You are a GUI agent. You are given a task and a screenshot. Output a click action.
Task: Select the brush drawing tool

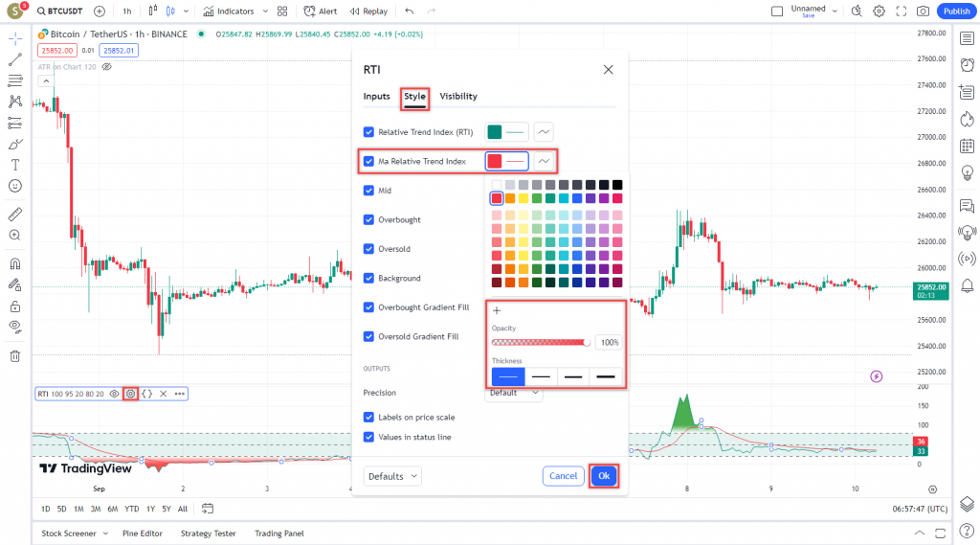tap(15, 144)
